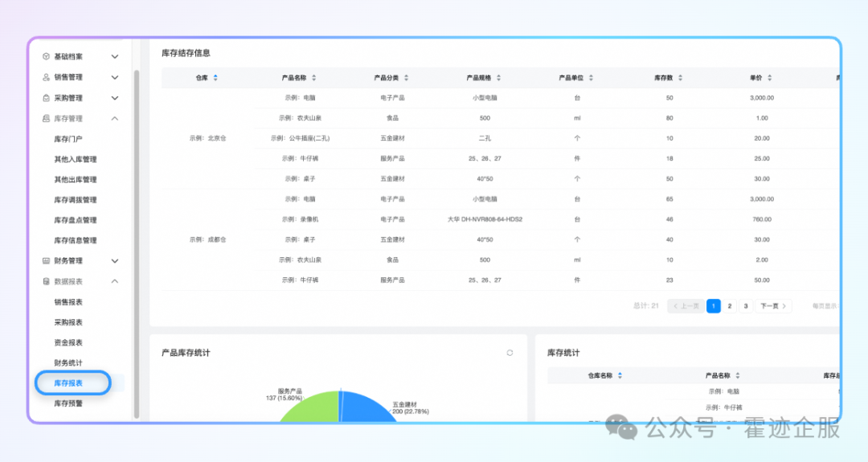868x462 pixels.
Task: Go to page 2 in pagination
Action: (x=730, y=306)
